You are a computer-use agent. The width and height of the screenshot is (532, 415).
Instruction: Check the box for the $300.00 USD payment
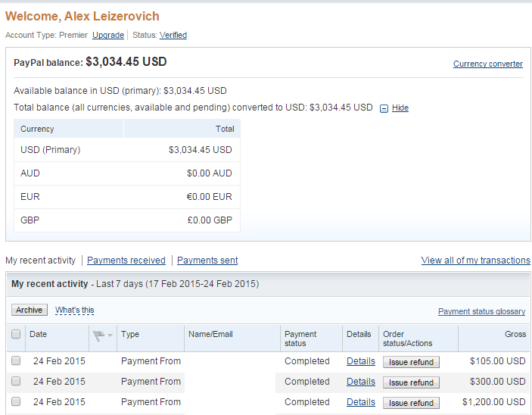click(16, 382)
